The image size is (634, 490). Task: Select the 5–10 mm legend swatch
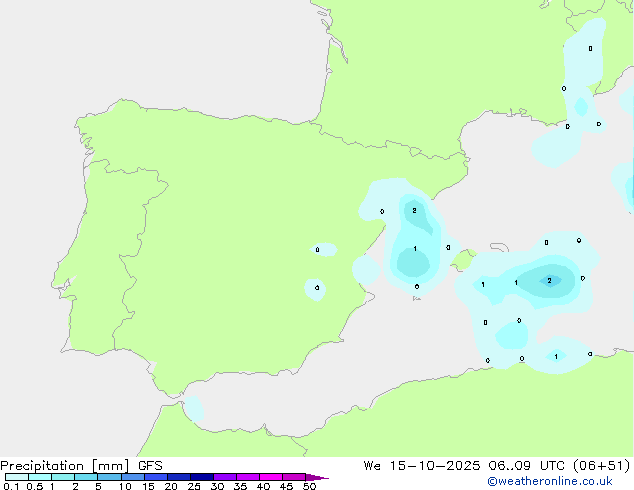109,477
